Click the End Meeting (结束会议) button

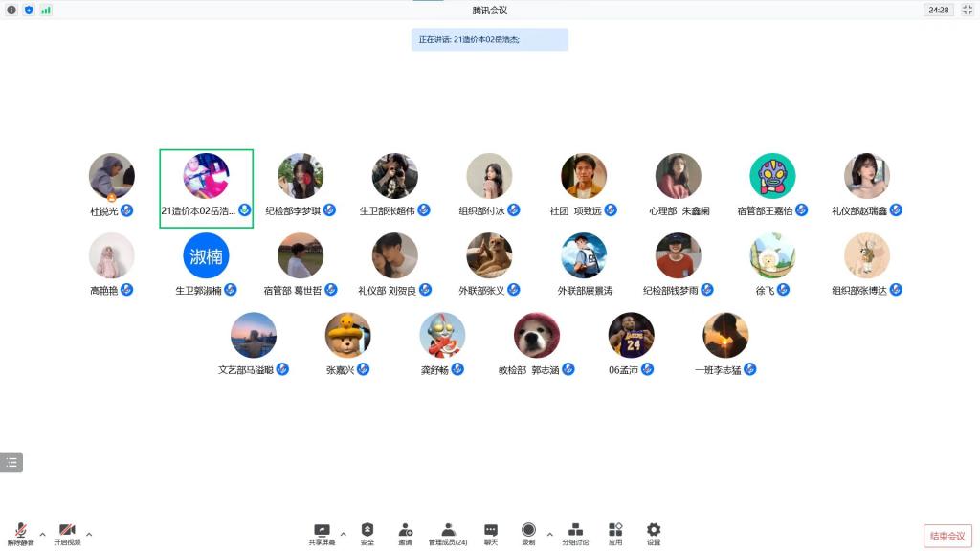click(x=947, y=536)
